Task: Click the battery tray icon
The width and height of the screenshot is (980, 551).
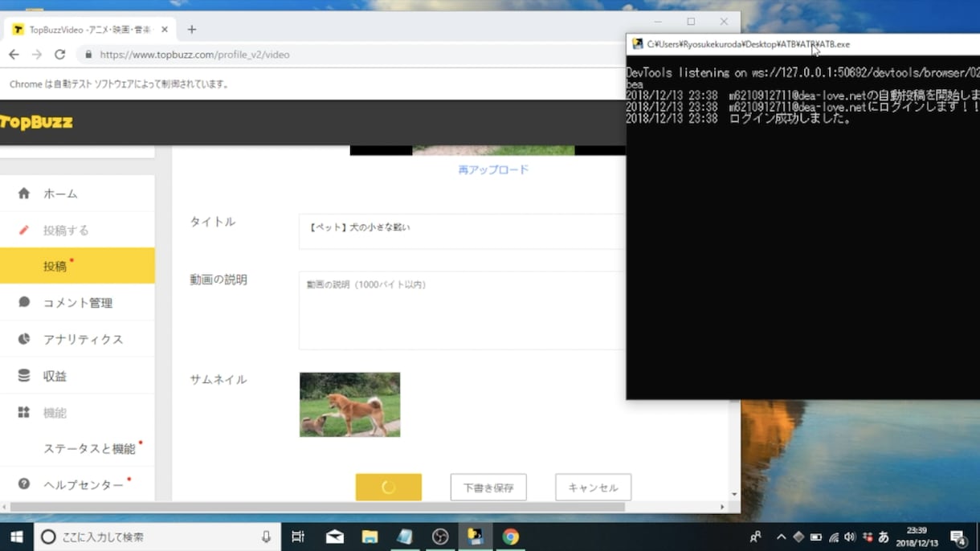Action: (x=815, y=537)
